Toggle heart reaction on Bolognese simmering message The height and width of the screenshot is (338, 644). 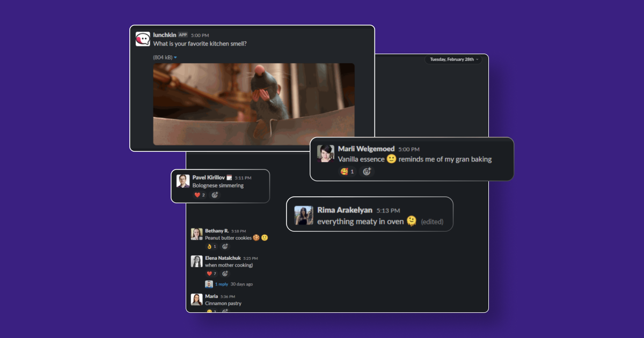[x=200, y=195]
